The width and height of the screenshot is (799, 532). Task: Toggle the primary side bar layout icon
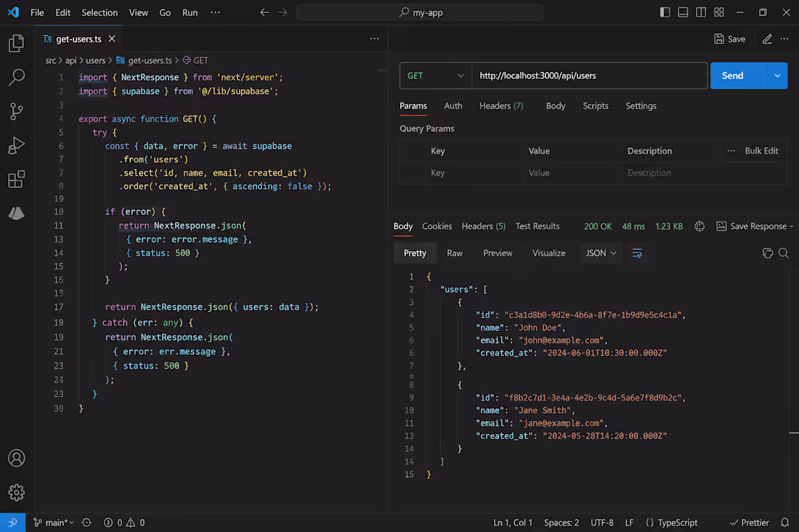click(665, 12)
